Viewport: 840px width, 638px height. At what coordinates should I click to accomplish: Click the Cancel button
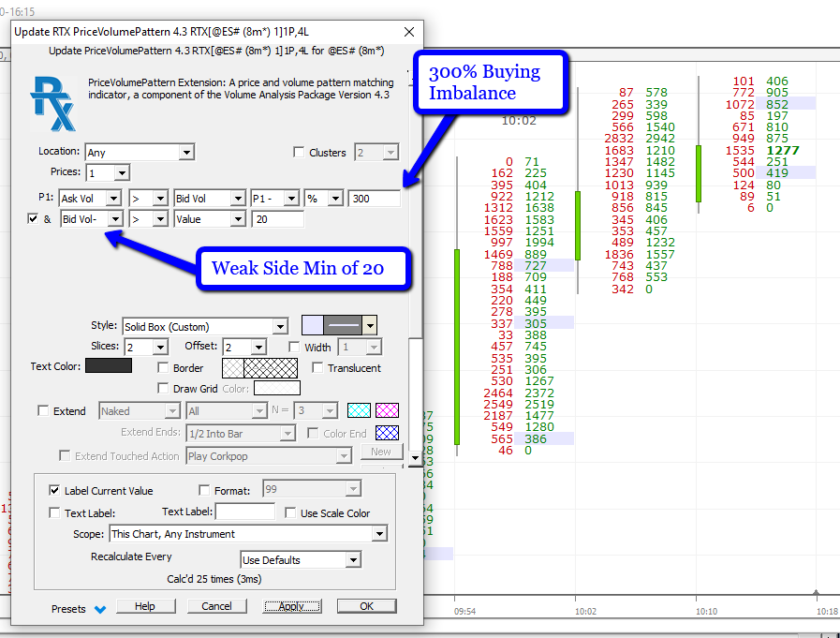tap(216, 606)
